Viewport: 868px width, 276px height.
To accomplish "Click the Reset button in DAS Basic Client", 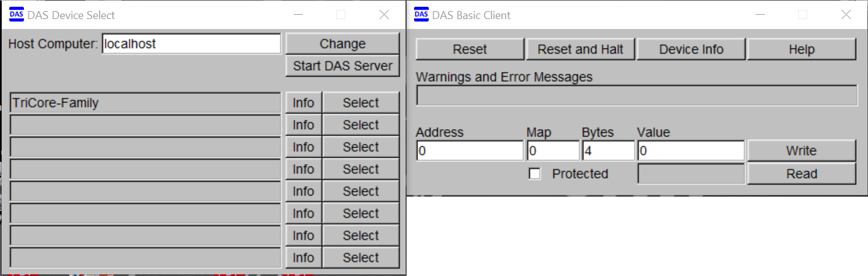I will [x=470, y=49].
